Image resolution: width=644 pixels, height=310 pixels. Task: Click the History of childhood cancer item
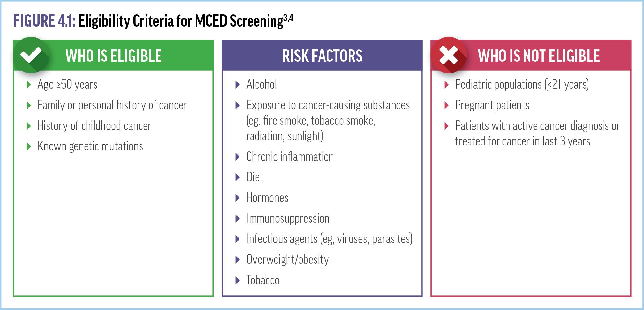[94, 126]
